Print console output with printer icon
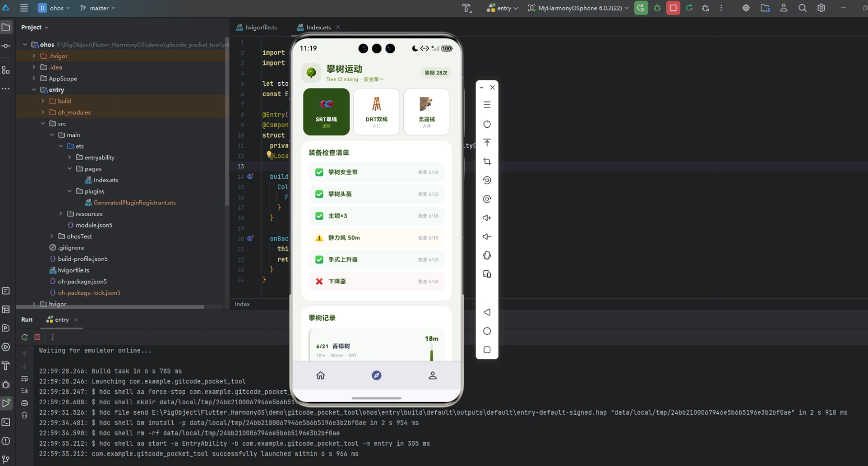The image size is (868, 466). tap(25, 403)
